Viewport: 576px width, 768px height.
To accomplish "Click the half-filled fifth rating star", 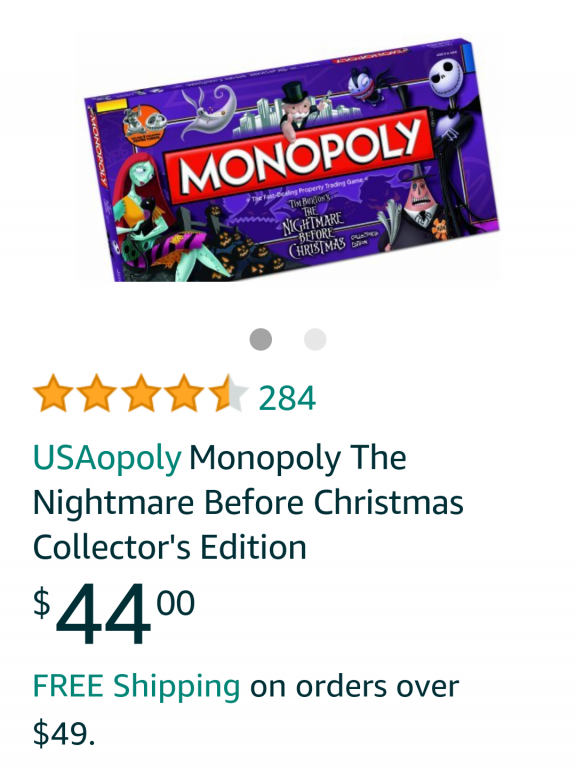I will tap(226, 393).
